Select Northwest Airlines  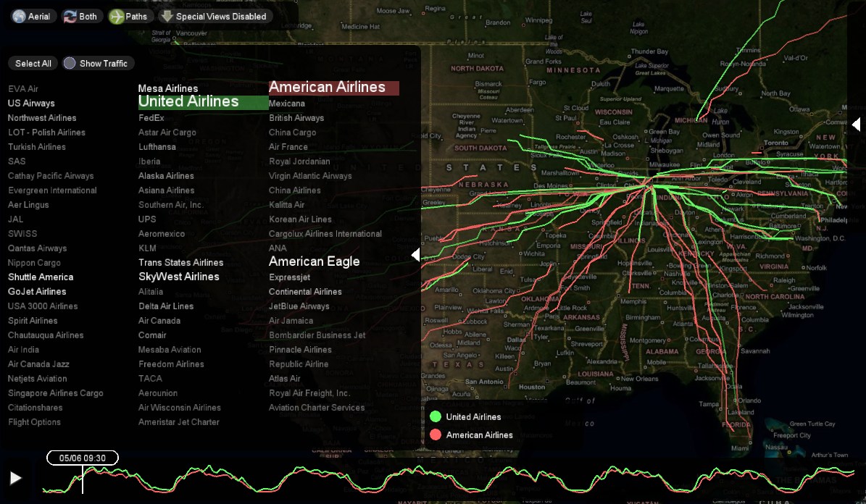point(42,118)
